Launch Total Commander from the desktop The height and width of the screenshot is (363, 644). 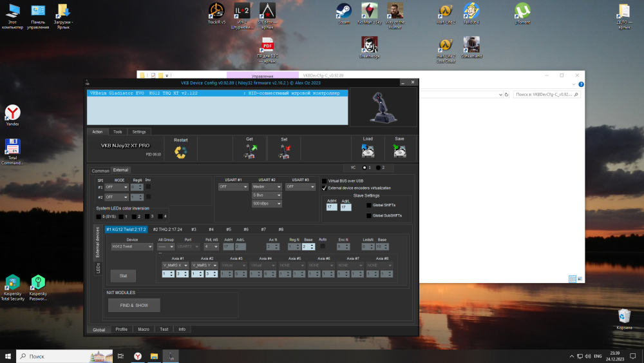(x=12, y=147)
